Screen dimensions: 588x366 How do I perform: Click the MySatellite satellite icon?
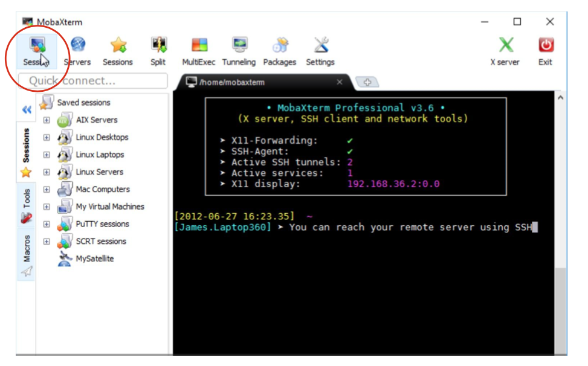point(65,258)
